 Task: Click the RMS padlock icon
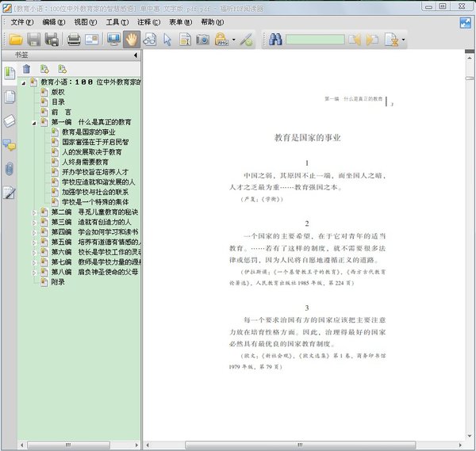pyautogui.click(x=221, y=40)
